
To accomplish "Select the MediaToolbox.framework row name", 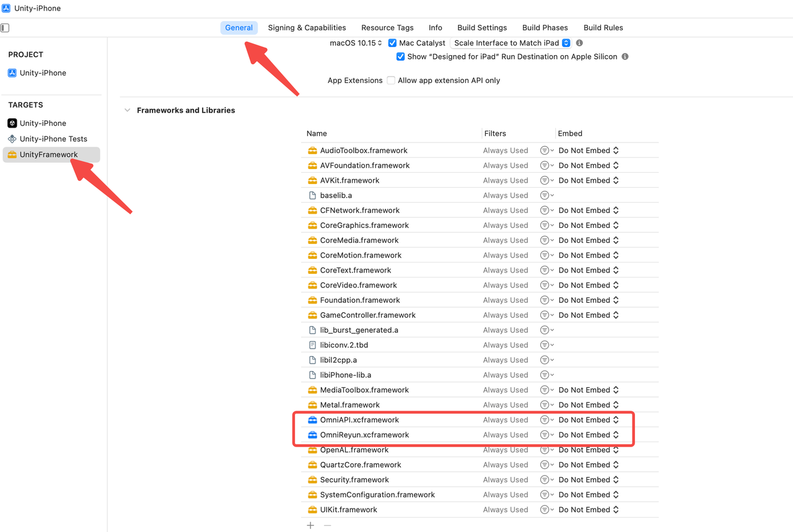I will (x=364, y=390).
